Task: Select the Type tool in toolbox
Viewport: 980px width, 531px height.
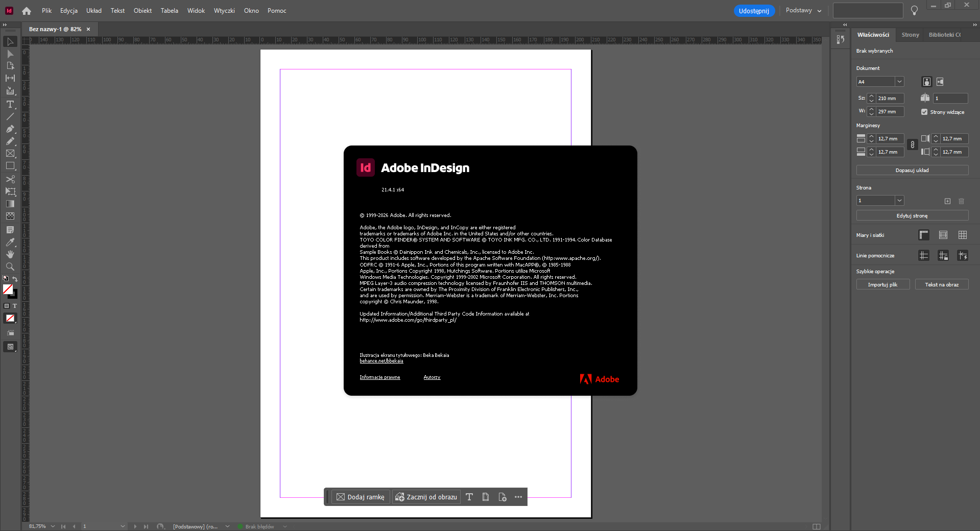Action: coord(10,104)
